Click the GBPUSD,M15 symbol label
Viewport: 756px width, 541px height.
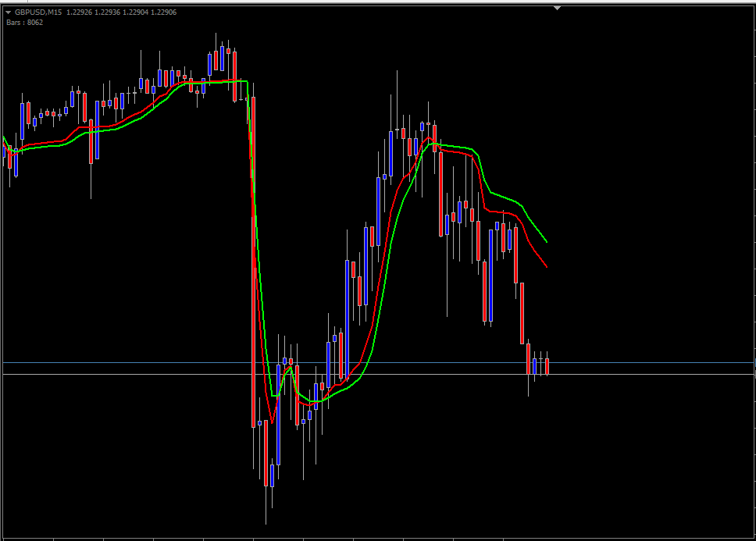pyautogui.click(x=38, y=12)
